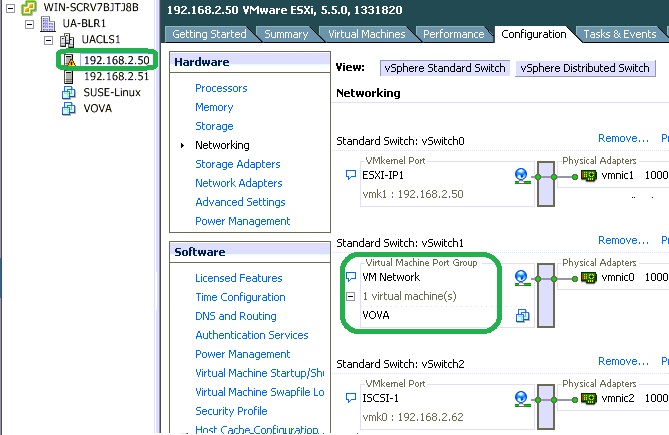Open Virtual Machine Swapfile Location
Viewport: 669px width, 435px height.
click(259, 392)
